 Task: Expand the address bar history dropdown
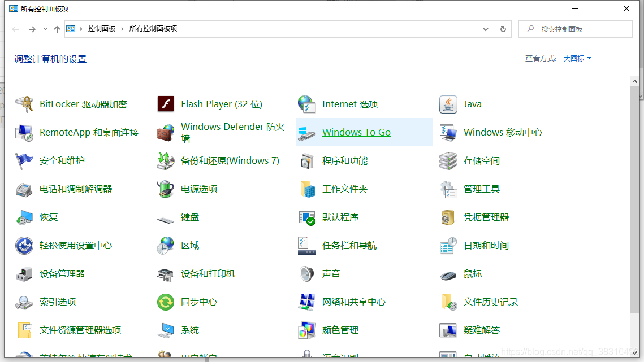[x=486, y=29]
